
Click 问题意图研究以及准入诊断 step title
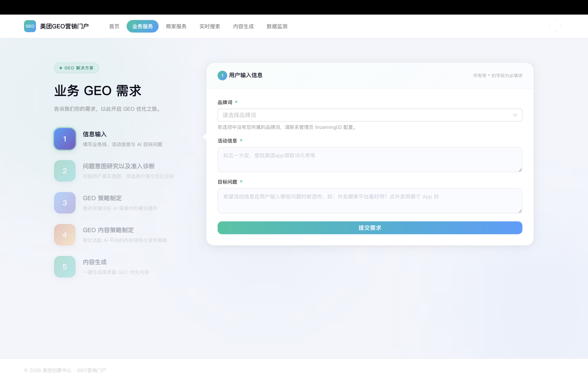tap(119, 166)
